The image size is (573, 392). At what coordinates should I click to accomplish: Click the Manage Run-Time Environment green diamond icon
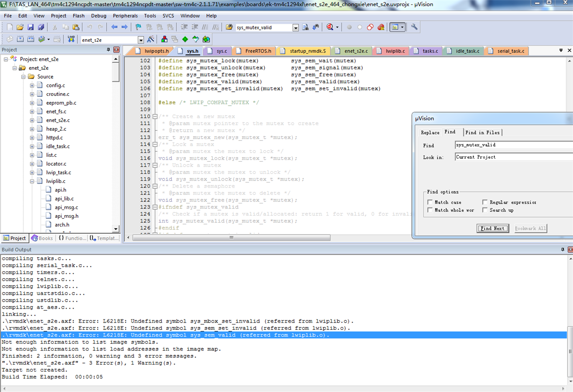(185, 40)
